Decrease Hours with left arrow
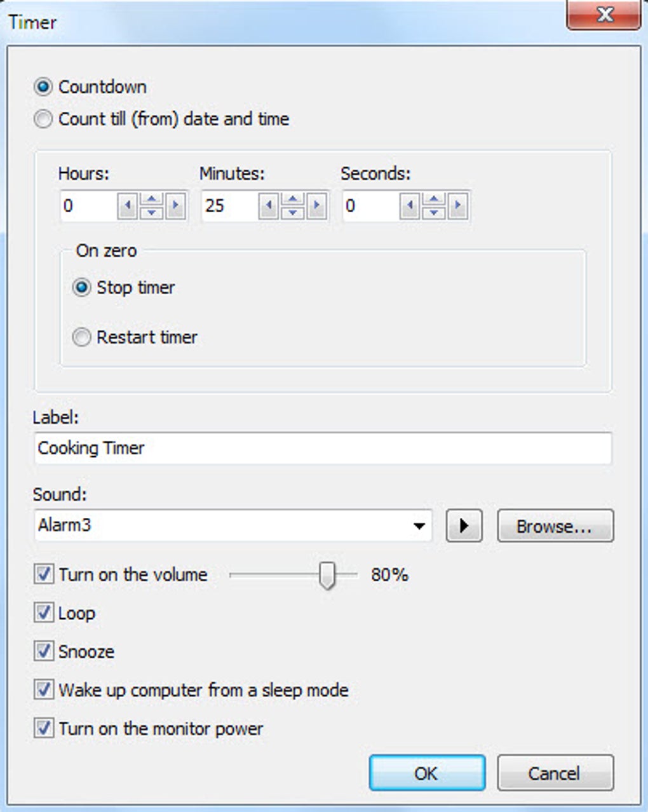Image resolution: width=648 pixels, height=812 pixels. (127, 206)
